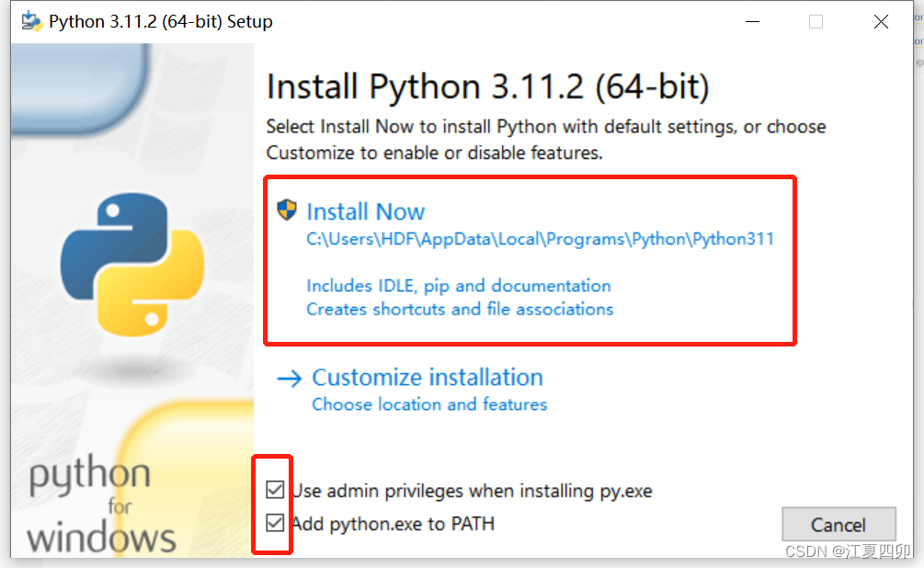Screen dimensions: 924x568
Task: Click the maximize icon in the title bar
Action: [816, 20]
